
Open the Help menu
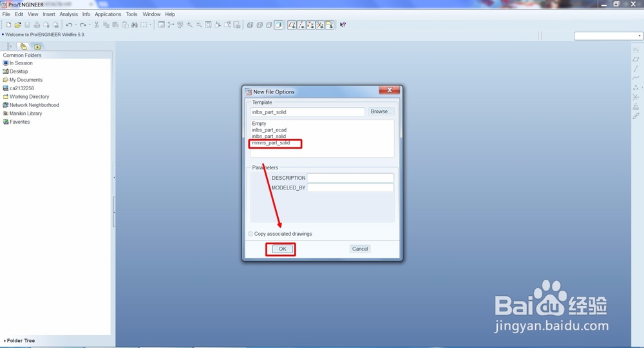tap(170, 14)
